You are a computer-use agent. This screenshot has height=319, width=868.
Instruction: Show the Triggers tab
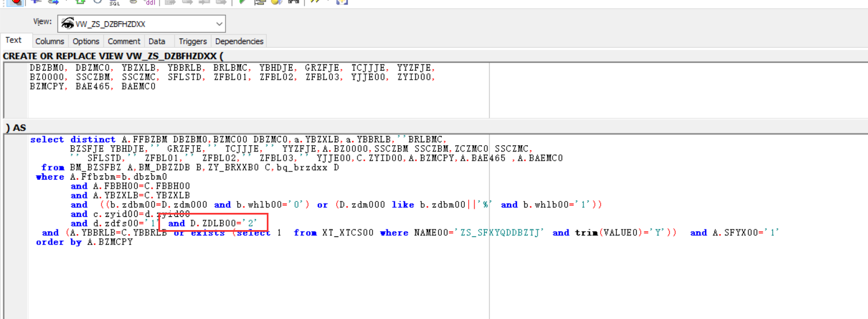coord(193,41)
